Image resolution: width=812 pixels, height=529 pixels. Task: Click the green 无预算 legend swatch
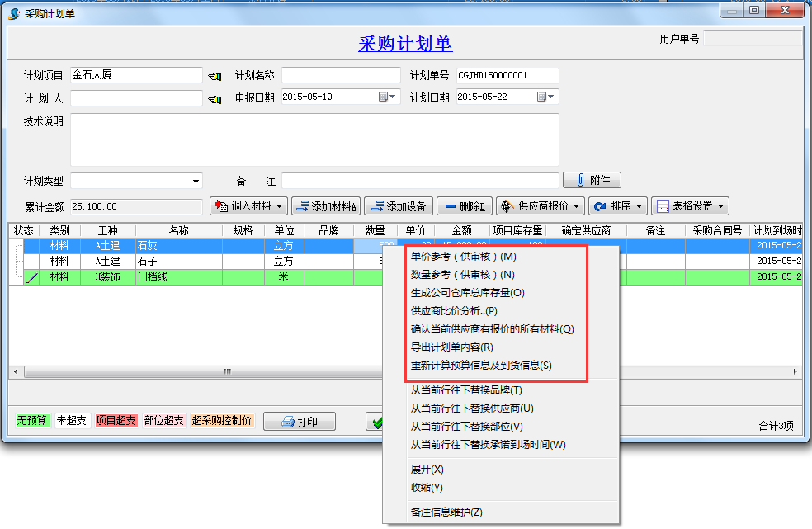click(x=33, y=421)
